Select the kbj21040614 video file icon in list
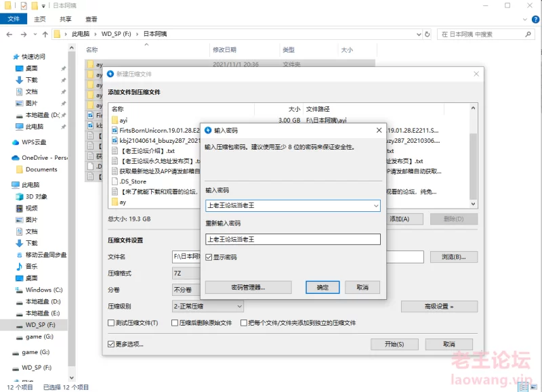This screenshot has width=542, height=392. pyautogui.click(x=114, y=140)
